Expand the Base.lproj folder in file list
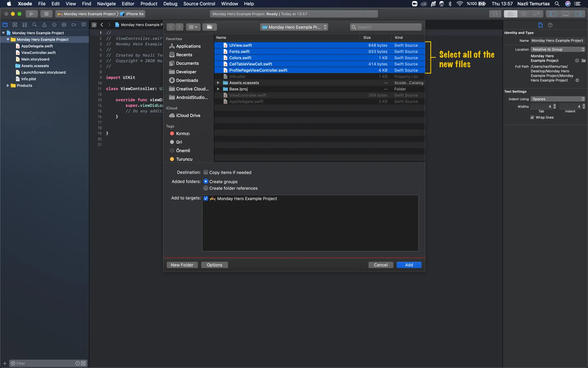 tap(218, 89)
